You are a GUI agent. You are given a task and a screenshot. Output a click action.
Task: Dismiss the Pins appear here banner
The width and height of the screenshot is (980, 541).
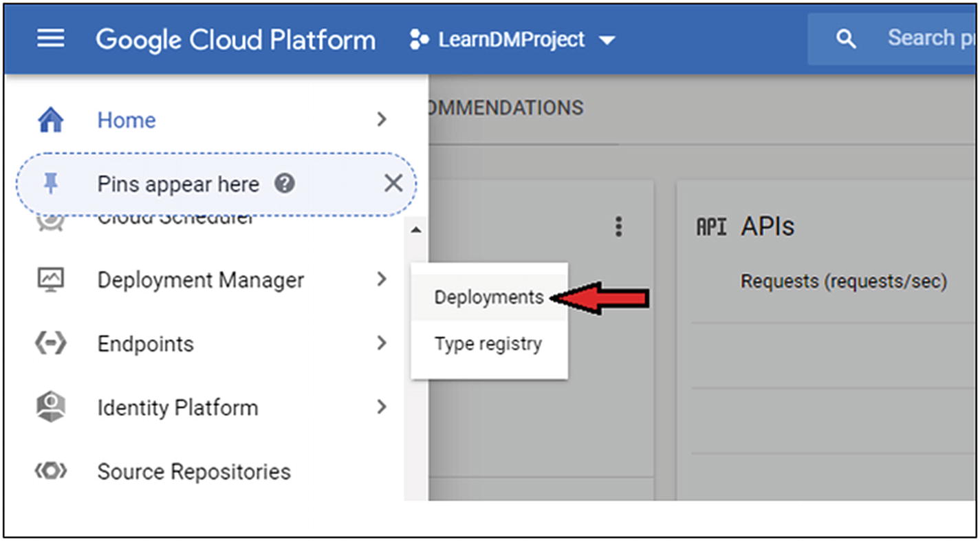click(393, 184)
